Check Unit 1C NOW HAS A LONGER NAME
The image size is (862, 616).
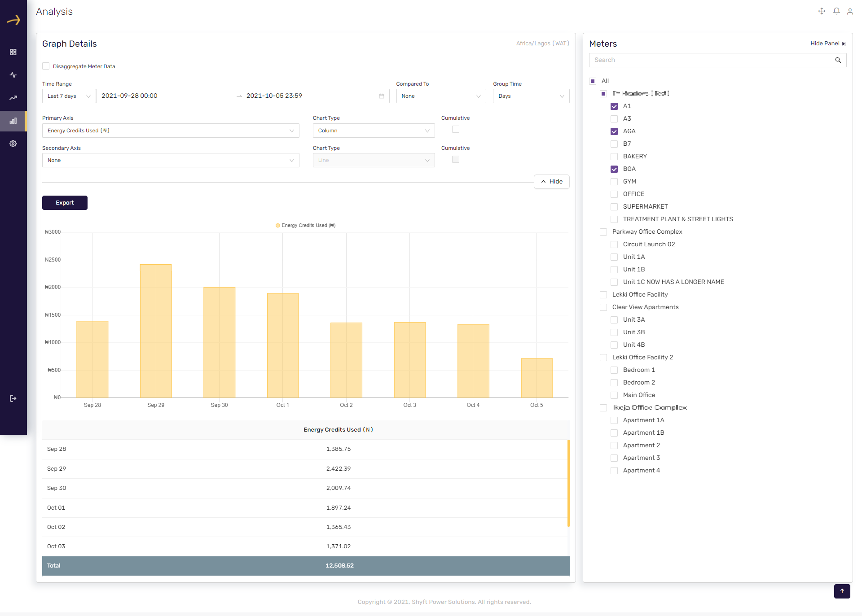tap(614, 282)
